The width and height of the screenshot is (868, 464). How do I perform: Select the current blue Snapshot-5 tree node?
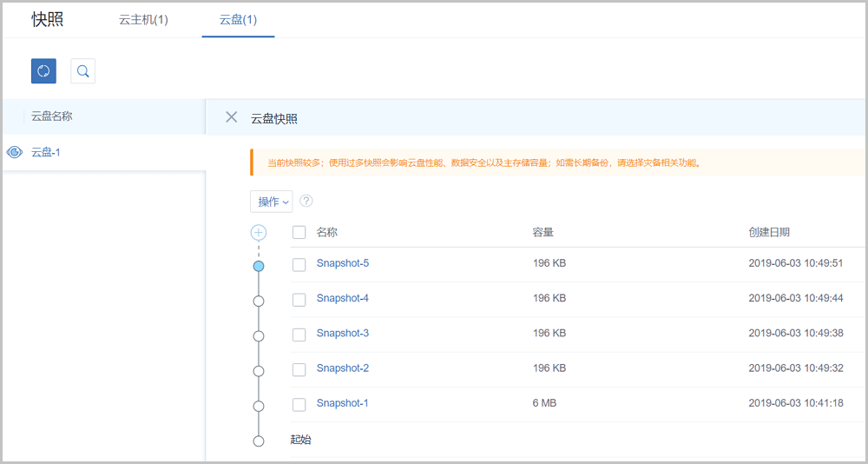(x=258, y=266)
